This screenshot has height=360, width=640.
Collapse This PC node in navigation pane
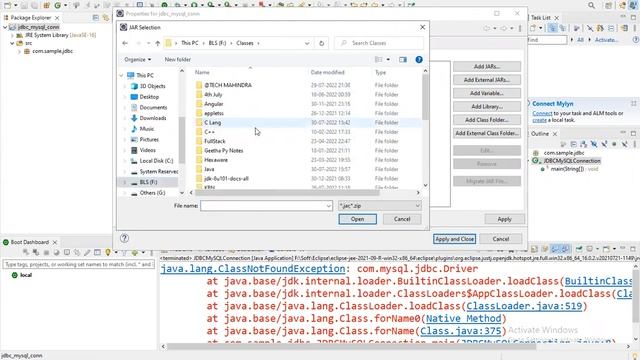121,76
